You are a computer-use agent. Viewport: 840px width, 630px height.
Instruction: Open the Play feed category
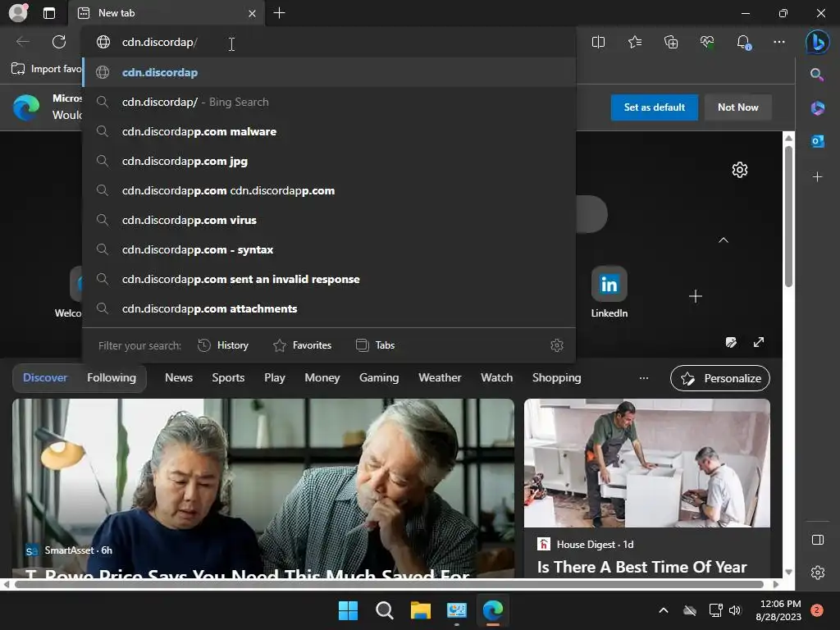(x=274, y=377)
